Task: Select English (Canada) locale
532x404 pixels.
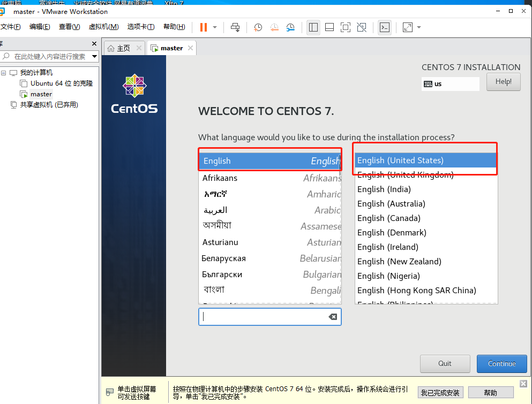Action: [x=426, y=218]
